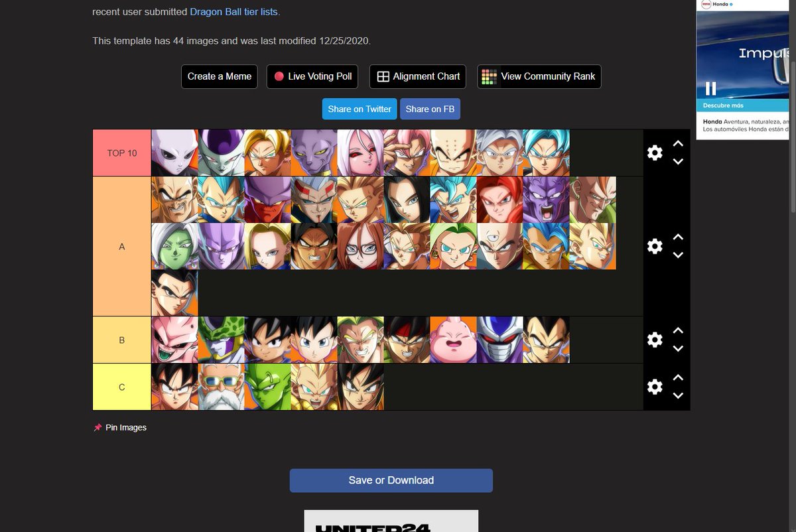Open the UNITED24 banner ad

tap(391, 521)
